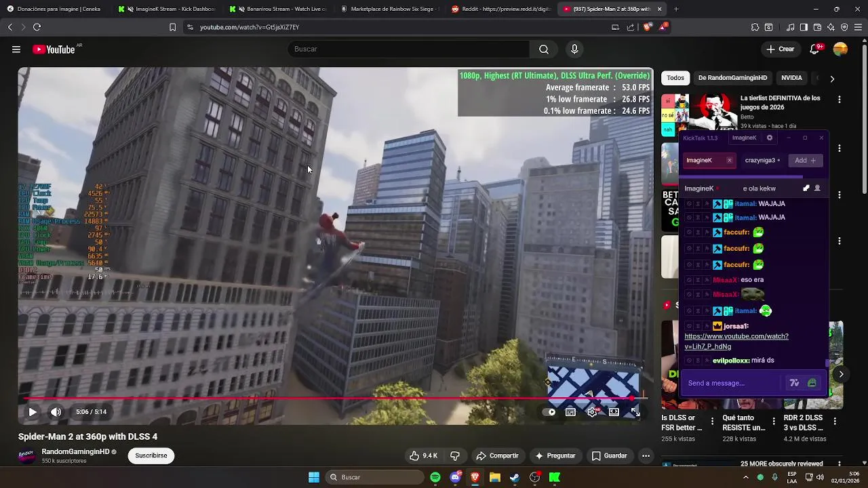Bookmark this page in the address bar
Screen dimensions: 868x488
pos(172,27)
